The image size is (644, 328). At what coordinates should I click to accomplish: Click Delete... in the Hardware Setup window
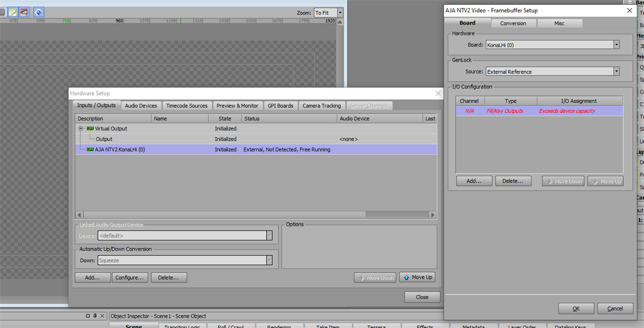click(169, 278)
